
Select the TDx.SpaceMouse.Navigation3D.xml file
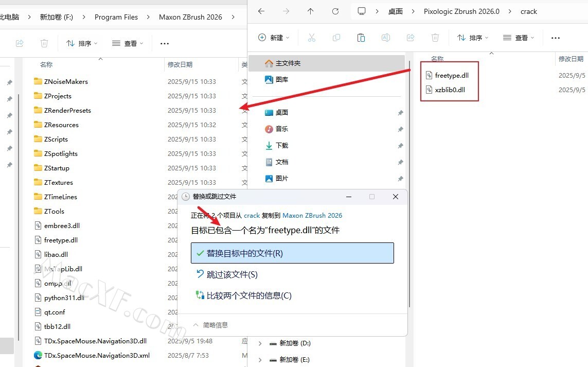click(97, 355)
